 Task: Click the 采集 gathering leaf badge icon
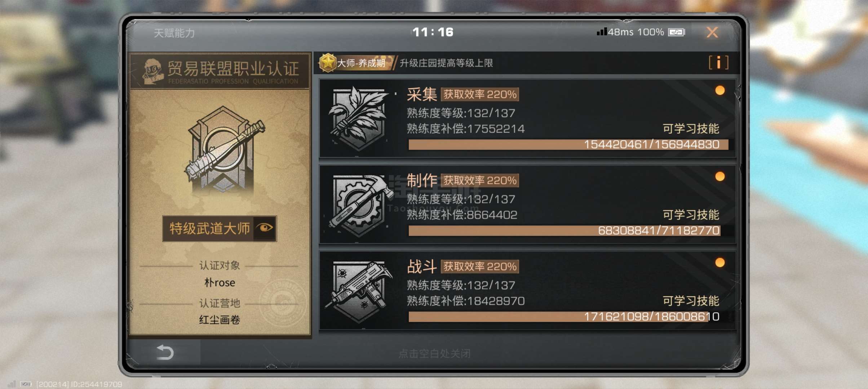[x=358, y=118]
